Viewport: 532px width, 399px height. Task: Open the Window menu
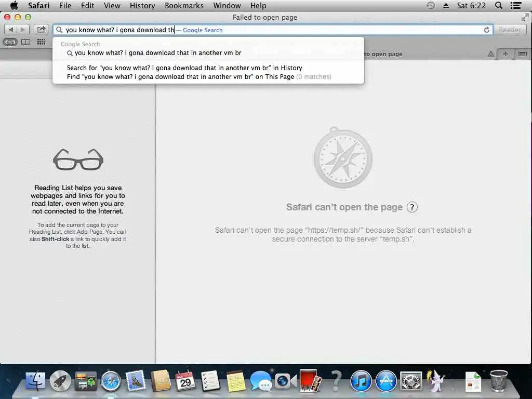(227, 6)
